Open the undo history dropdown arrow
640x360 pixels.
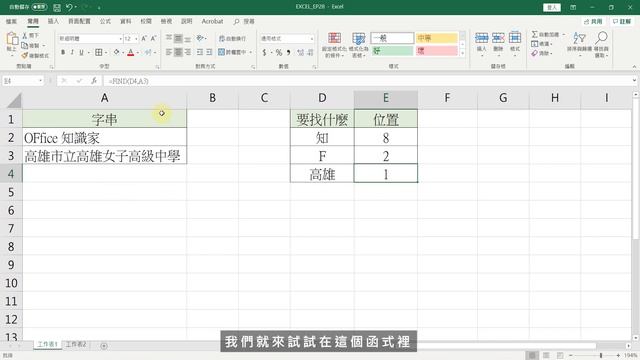click(x=76, y=7)
